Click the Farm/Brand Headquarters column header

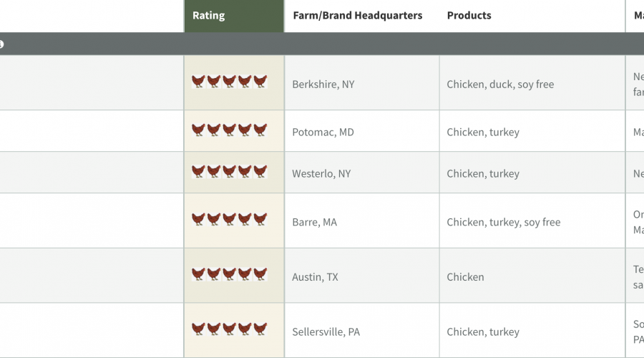[357, 16]
